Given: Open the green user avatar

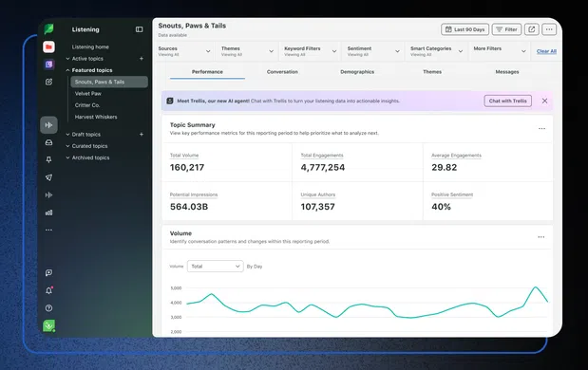Looking at the screenshot, I should [49, 325].
